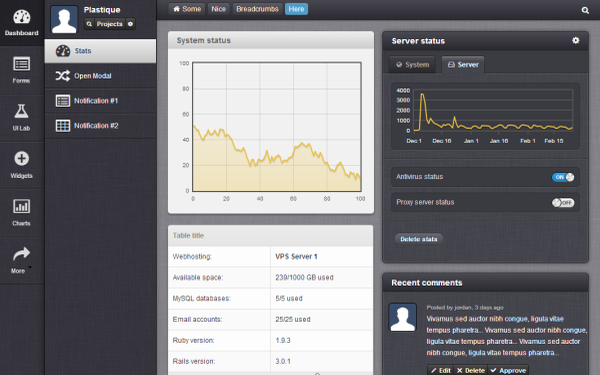
Task: Click the '3.0.1' Rails version value
Action: [283, 361]
